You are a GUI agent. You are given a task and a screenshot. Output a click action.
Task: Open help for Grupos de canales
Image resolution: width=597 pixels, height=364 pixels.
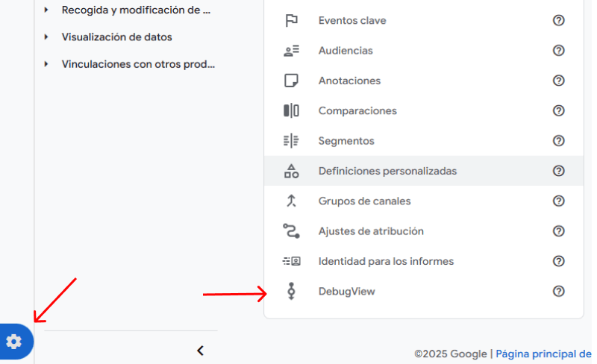[558, 201]
